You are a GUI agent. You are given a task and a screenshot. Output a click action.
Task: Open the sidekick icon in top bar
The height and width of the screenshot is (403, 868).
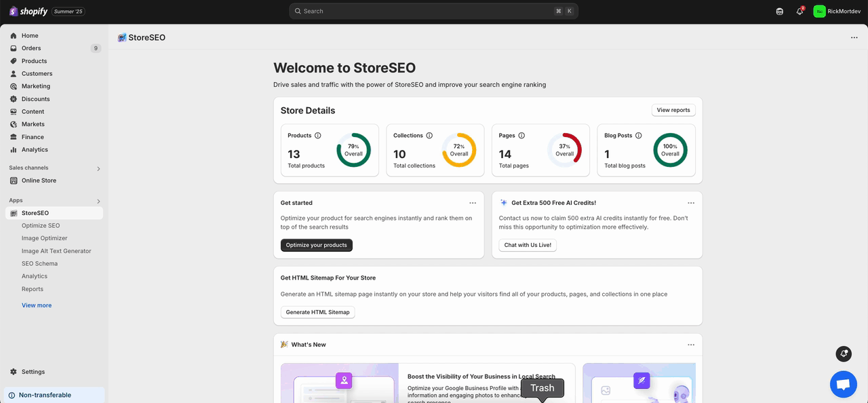tap(780, 12)
